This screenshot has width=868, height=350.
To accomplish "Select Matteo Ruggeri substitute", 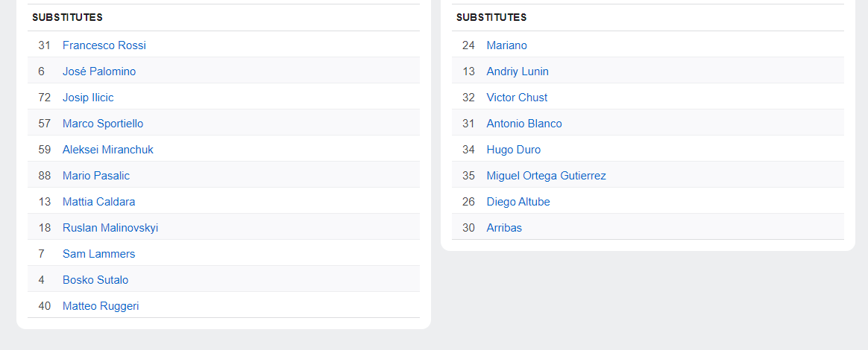I will coord(101,305).
